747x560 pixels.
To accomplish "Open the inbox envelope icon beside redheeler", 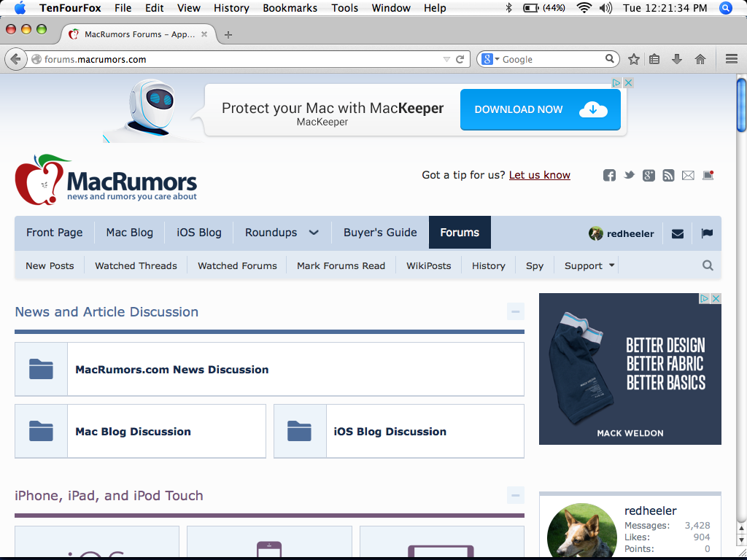I will click(678, 234).
